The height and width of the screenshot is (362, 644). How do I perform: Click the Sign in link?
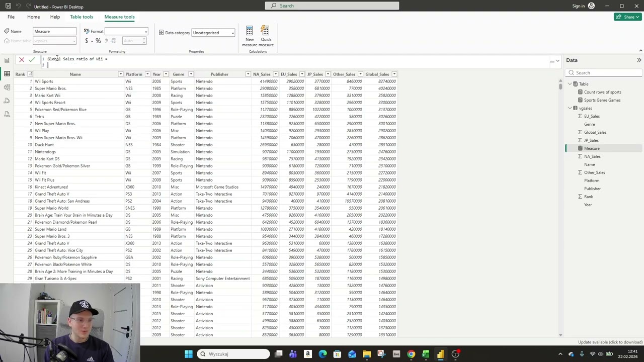pos(578,6)
